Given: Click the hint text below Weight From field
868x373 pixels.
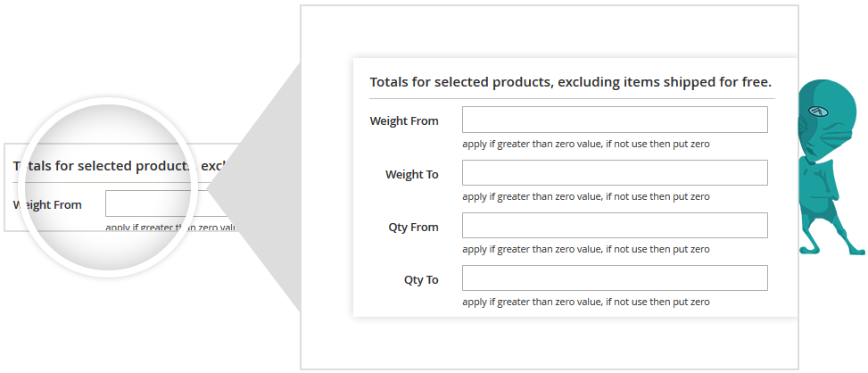Looking at the screenshot, I should click(585, 144).
